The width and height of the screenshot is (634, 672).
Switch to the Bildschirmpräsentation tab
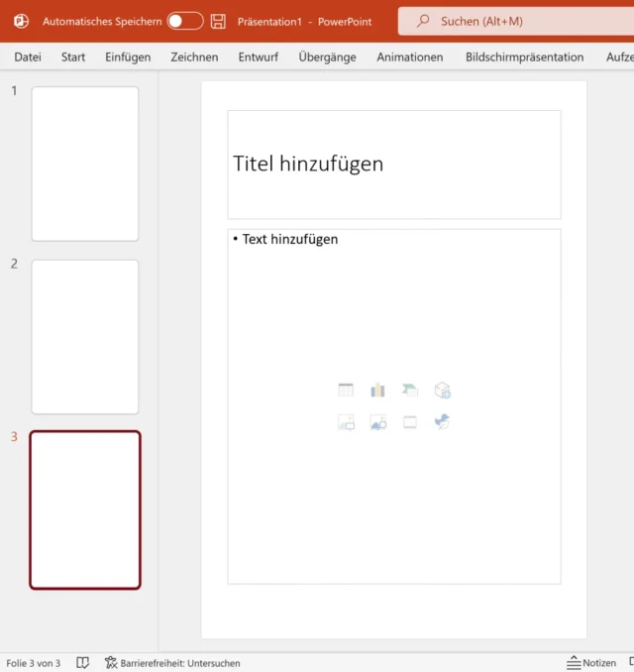[524, 57]
